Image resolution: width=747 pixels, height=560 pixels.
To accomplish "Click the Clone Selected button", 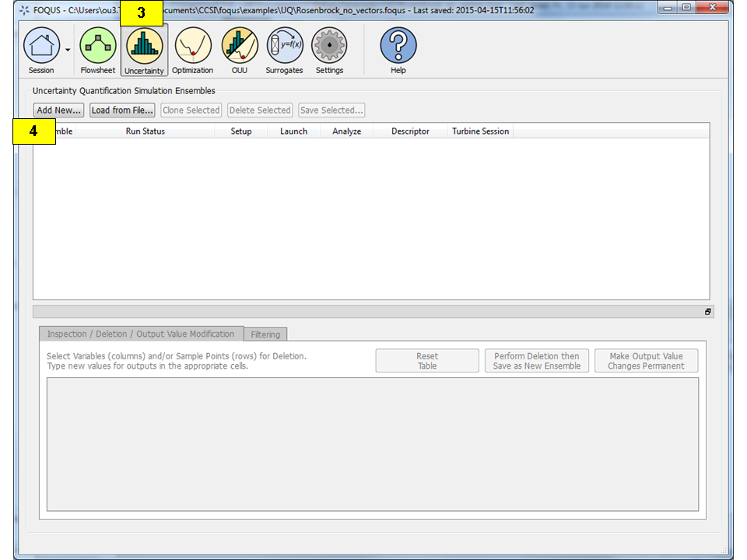I will point(191,110).
